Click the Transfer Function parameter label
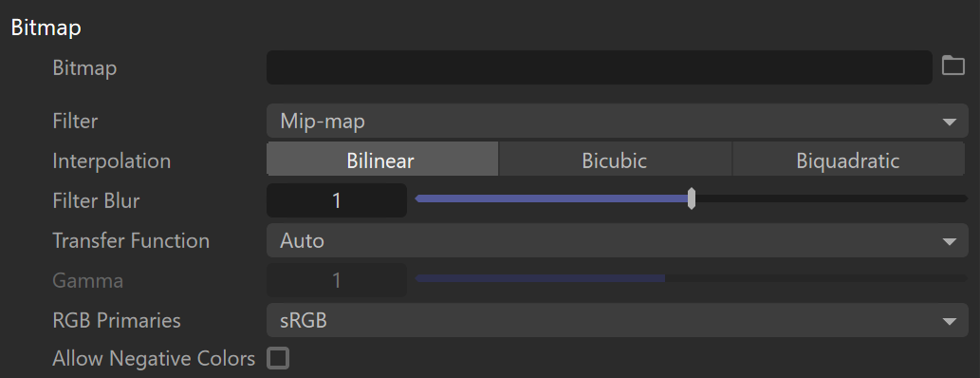 131,241
